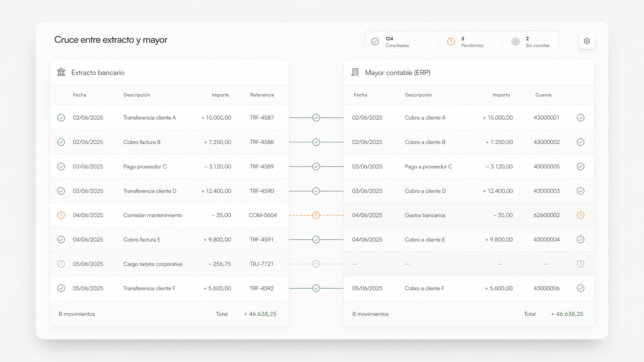Viewport: 644px width, 362px height.
Task: Click the green check icon of Conciliados counter
Action: [x=375, y=42]
